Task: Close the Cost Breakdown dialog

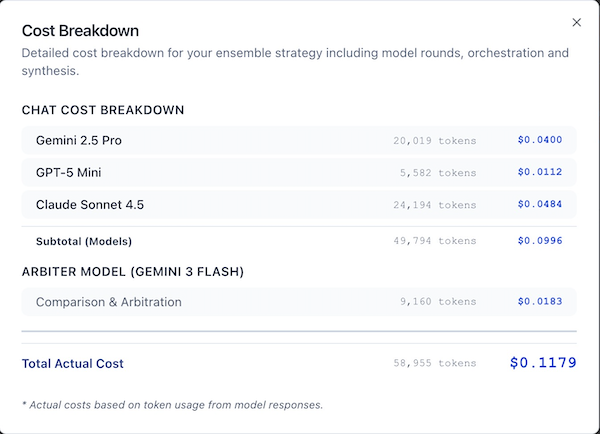Action: click(x=577, y=23)
